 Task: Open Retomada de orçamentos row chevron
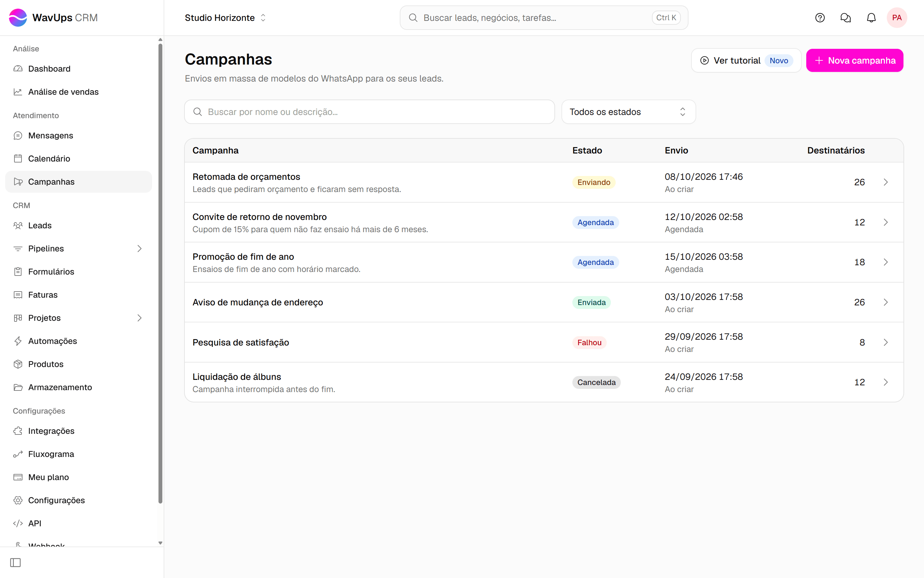click(x=886, y=182)
